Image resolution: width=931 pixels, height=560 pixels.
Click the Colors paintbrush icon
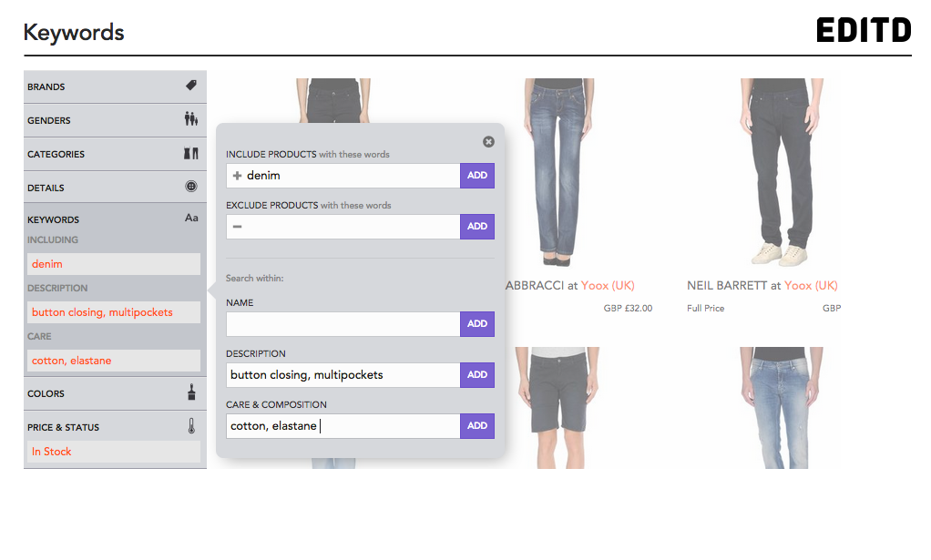coord(191,392)
